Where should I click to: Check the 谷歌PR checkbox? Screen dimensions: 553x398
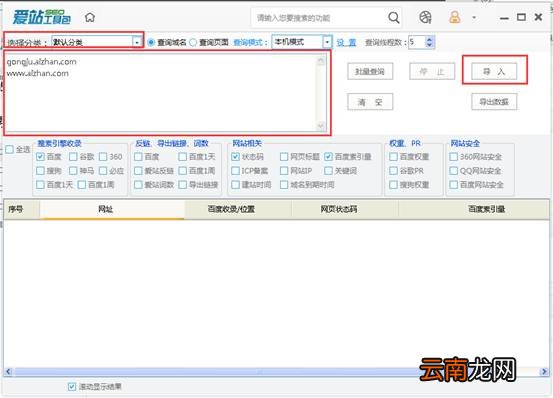tap(393, 171)
